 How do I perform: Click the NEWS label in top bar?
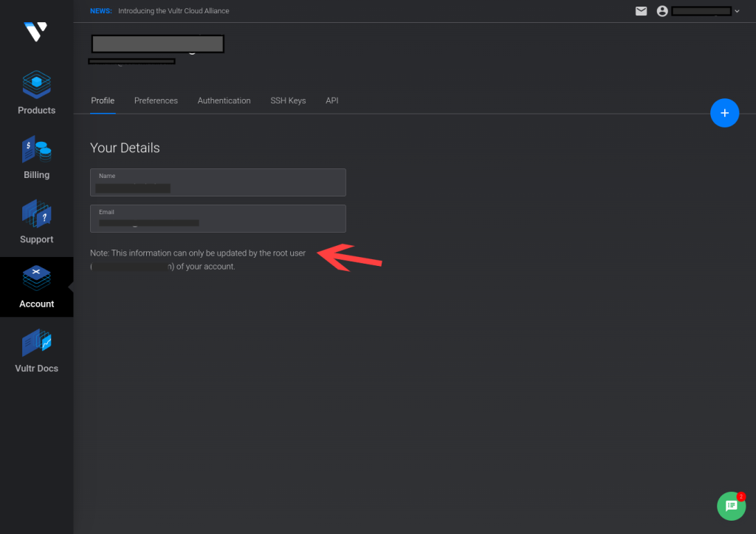tap(100, 11)
